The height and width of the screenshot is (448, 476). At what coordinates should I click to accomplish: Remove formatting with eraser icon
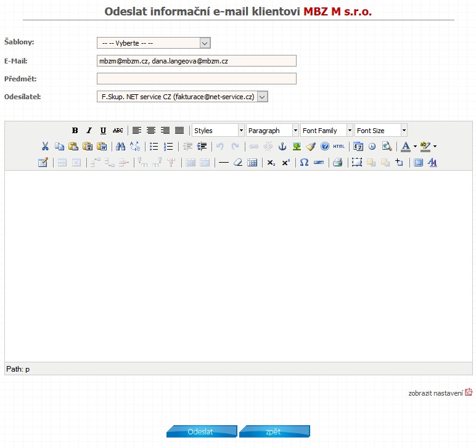coord(238,162)
